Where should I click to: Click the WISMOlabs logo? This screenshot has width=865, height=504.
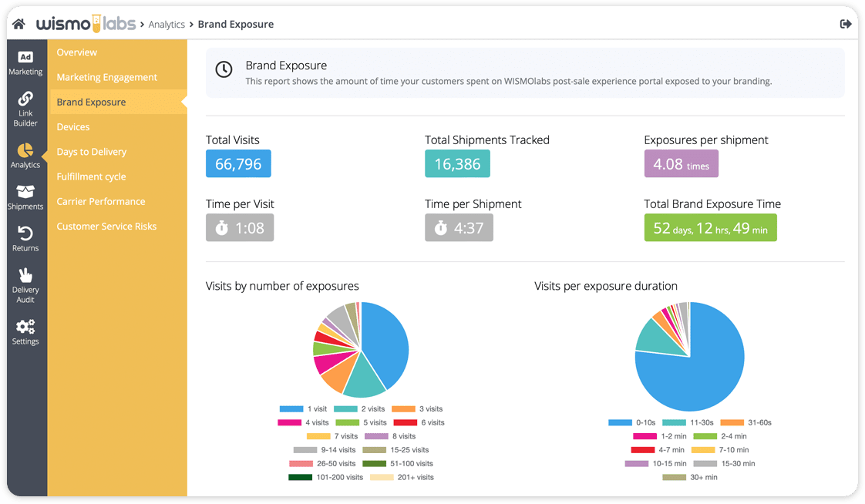pos(86,24)
